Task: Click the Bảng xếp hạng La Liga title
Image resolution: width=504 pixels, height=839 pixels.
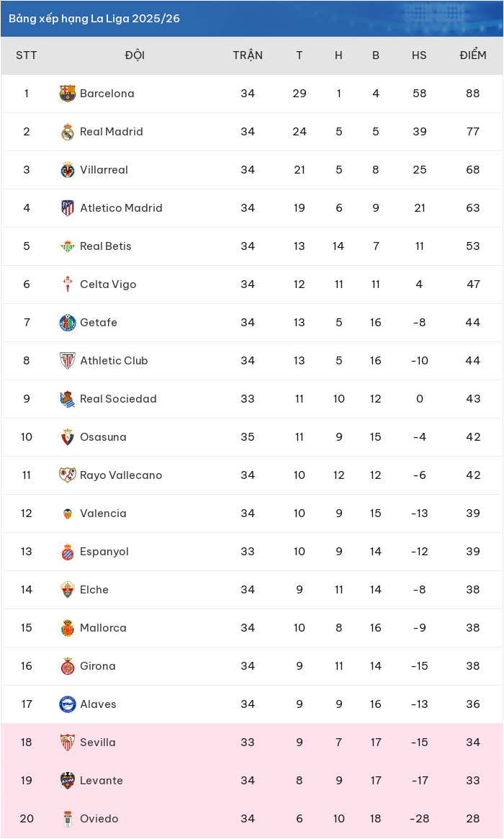Action: [x=94, y=19]
